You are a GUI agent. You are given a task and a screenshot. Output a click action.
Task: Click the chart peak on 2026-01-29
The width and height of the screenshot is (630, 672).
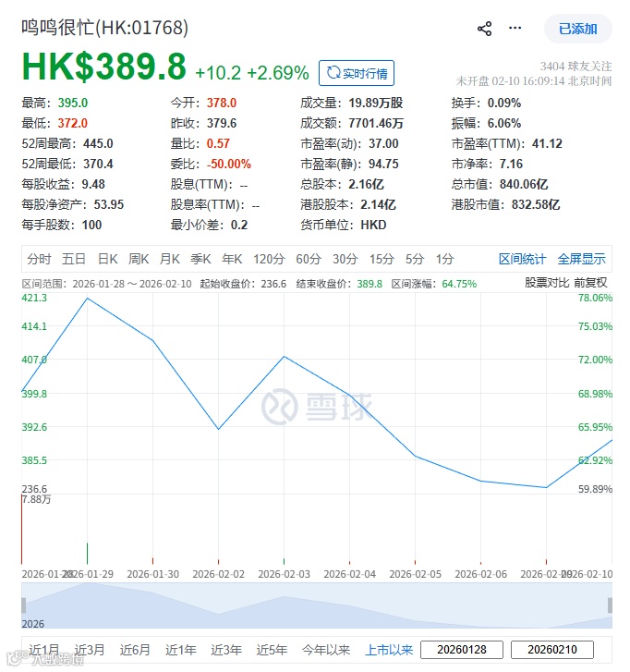pyautogui.click(x=88, y=298)
